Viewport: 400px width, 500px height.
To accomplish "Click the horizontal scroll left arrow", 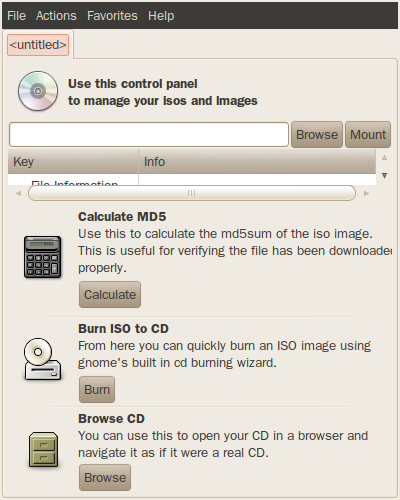I will click(x=18, y=193).
